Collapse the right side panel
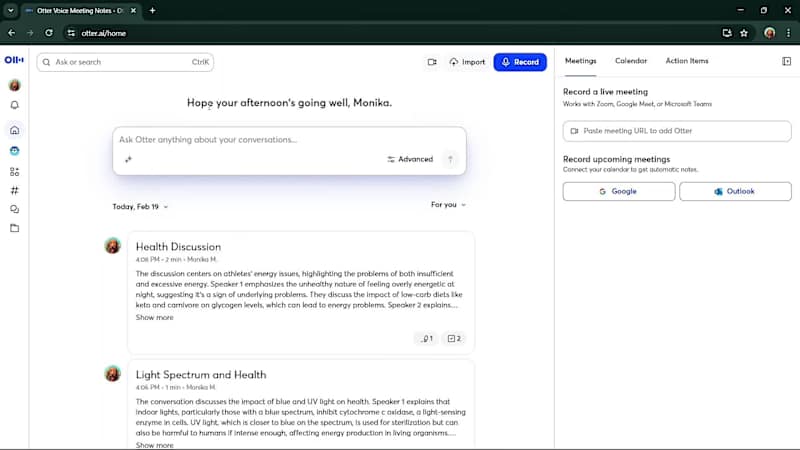This screenshot has height=450, width=800. pos(786,61)
